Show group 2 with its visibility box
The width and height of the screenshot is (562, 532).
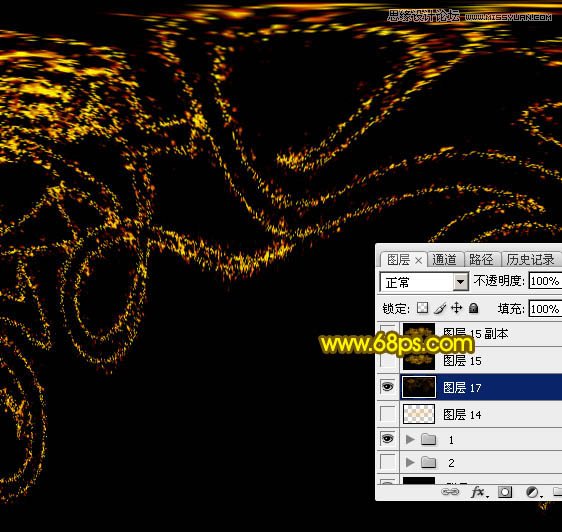pyautogui.click(x=387, y=462)
